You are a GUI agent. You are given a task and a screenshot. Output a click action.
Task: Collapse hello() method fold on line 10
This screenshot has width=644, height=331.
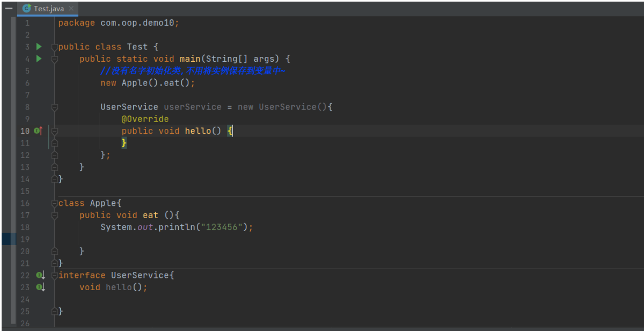point(54,131)
